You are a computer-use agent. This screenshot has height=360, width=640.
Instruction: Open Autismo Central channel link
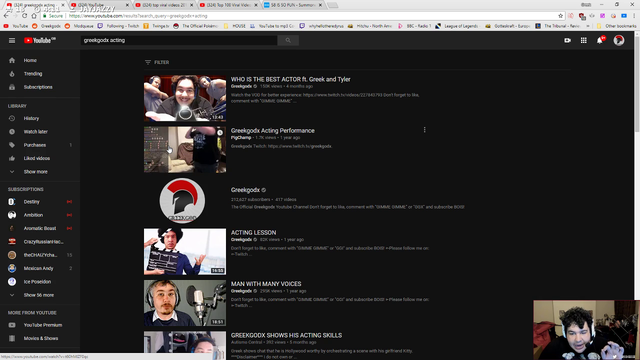click(247, 342)
